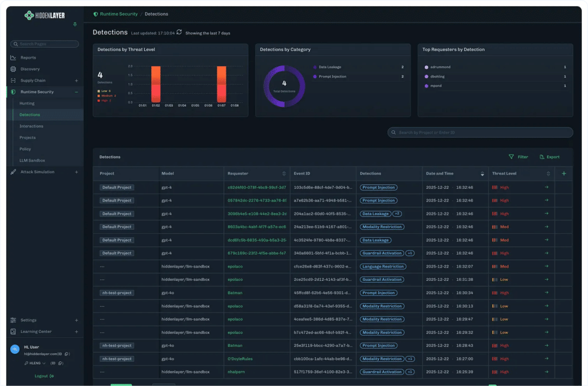Collapse the Runtime Security section
588x386 pixels.
(x=76, y=92)
